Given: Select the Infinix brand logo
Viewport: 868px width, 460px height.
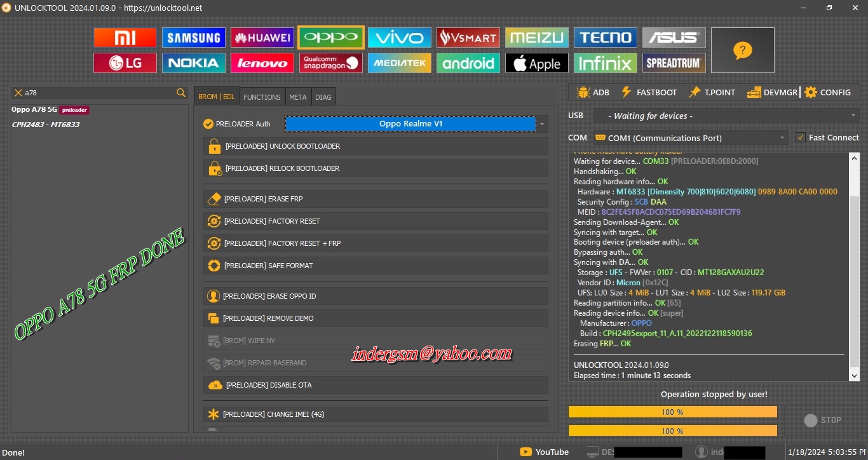Looking at the screenshot, I should click(605, 63).
